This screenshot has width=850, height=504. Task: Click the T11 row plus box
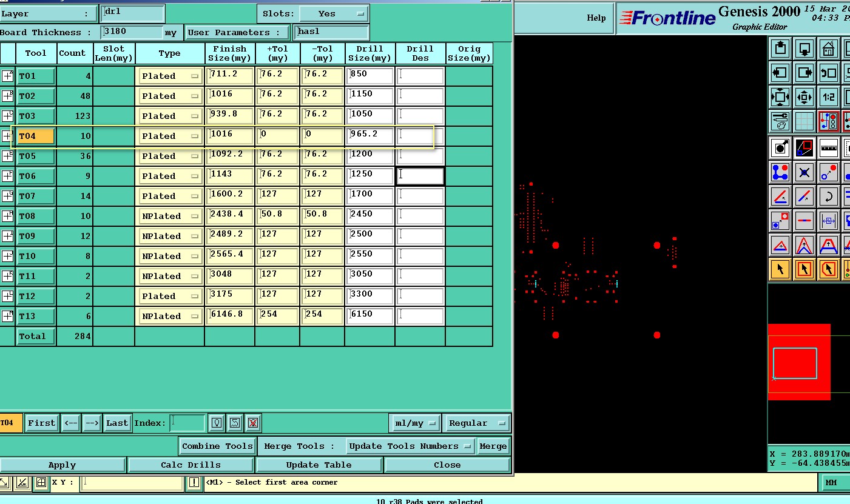click(x=7, y=276)
